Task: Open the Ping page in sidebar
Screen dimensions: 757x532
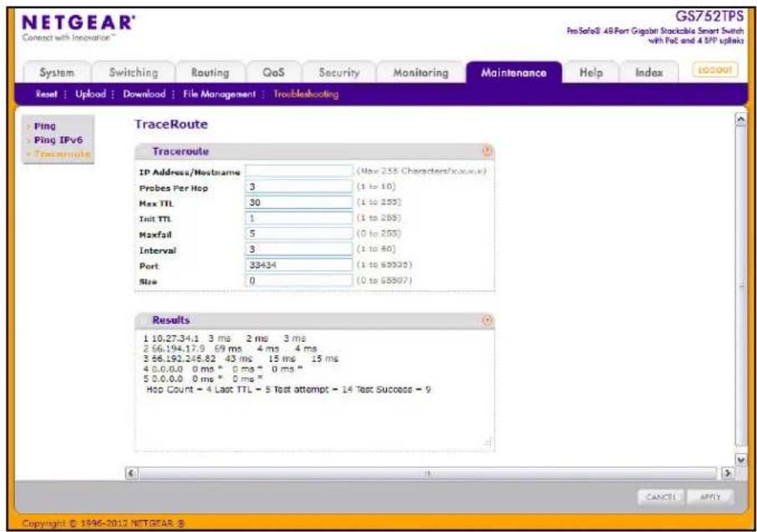Action: 45,126
